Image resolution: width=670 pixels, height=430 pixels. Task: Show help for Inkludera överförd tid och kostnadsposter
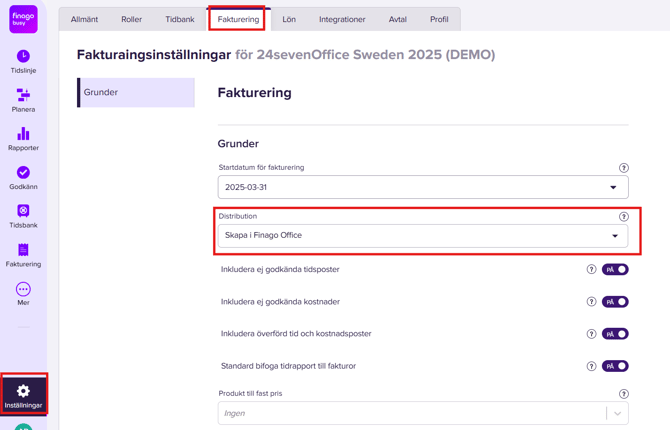pos(591,334)
